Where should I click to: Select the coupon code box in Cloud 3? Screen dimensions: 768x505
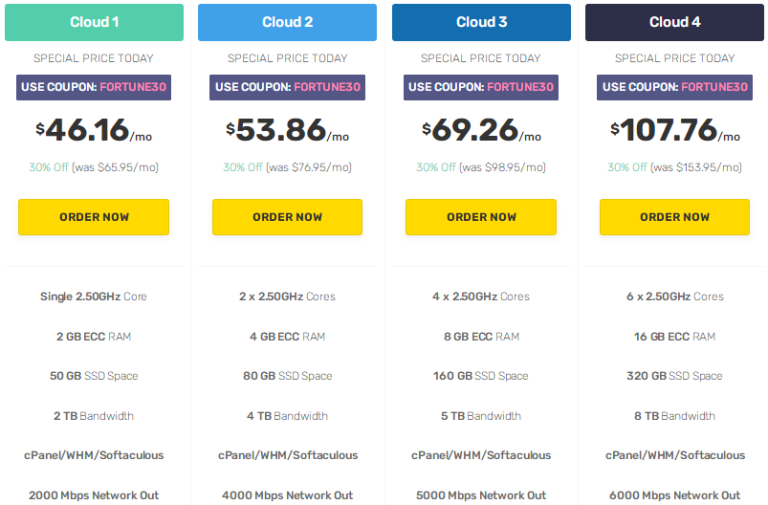tap(481, 87)
